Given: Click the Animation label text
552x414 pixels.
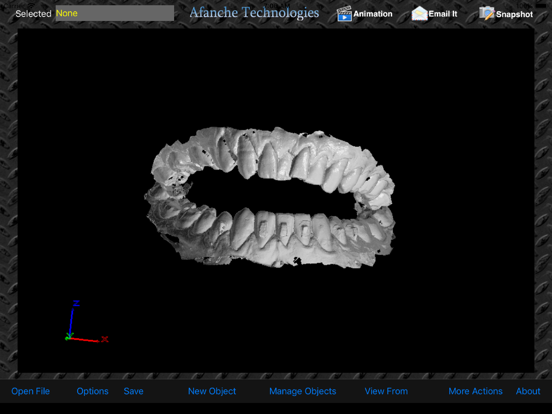Looking at the screenshot, I should pos(373,14).
